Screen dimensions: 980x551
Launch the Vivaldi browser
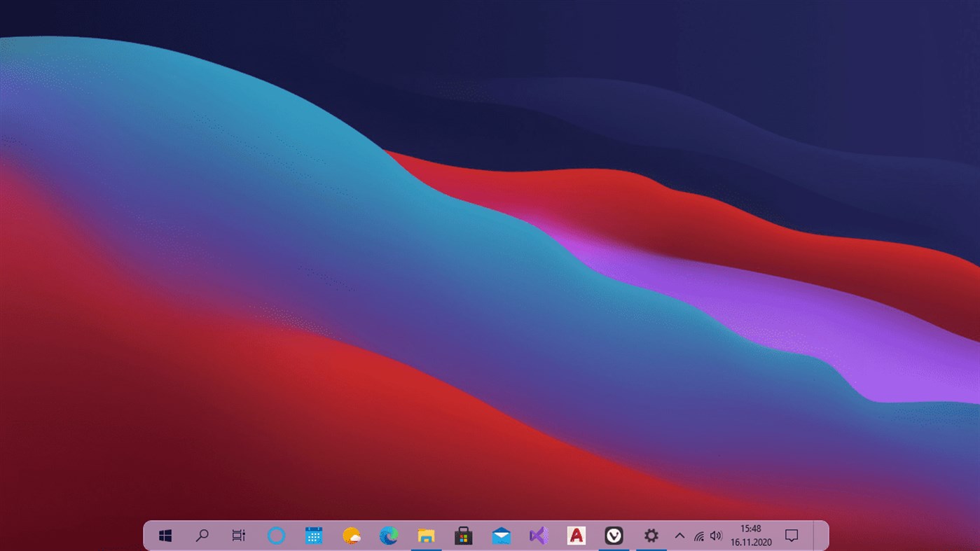click(x=614, y=535)
